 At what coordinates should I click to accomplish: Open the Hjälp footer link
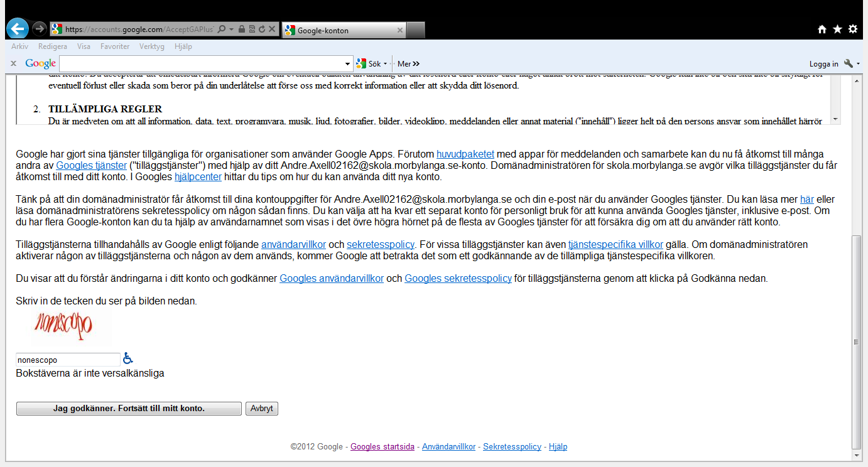tap(558, 447)
